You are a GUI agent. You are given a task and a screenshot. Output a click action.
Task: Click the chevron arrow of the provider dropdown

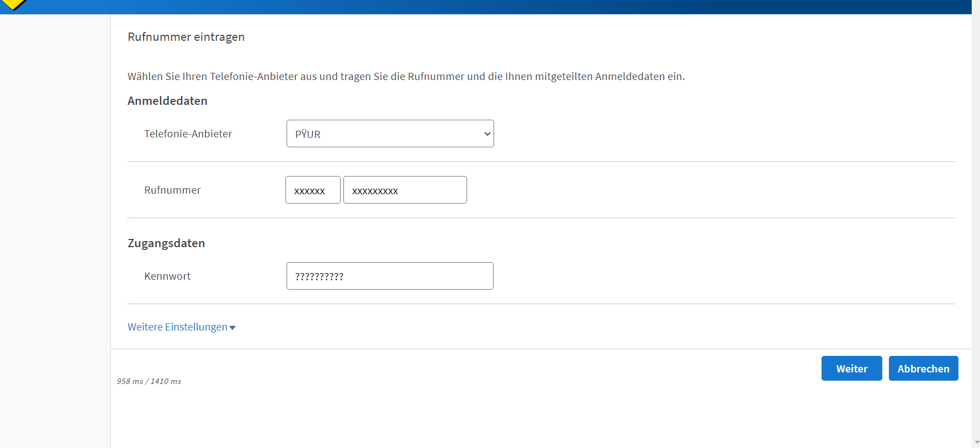coord(487,134)
